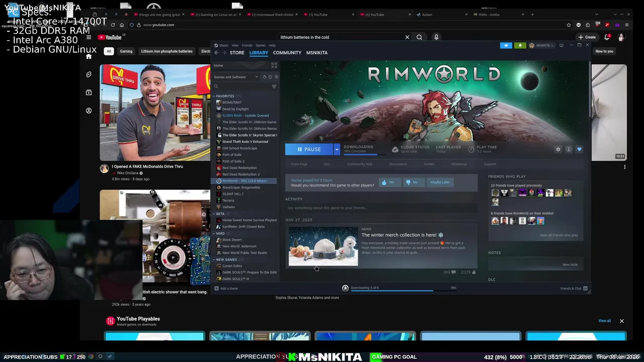Toggle the Steam OS compatible games filter
Viewport: 644px width, 362px height.
[x=265, y=77]
